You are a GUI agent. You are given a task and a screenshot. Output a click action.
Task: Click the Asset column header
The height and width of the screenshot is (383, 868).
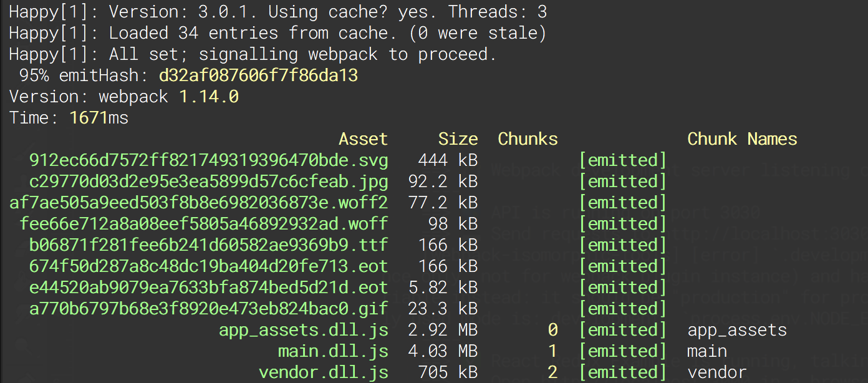coord(363,139)
